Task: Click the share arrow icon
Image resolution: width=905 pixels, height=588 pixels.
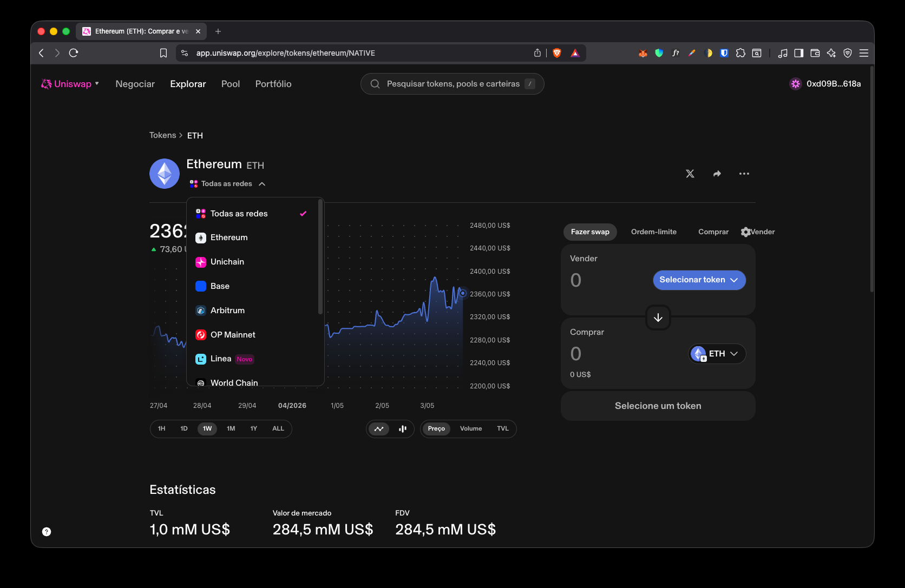Action: pos(717,174)
